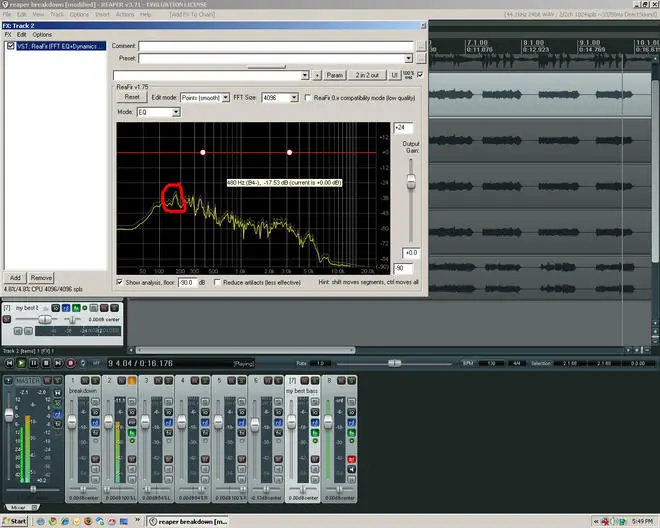Solo track 5 in the mixer

[242, 380]
